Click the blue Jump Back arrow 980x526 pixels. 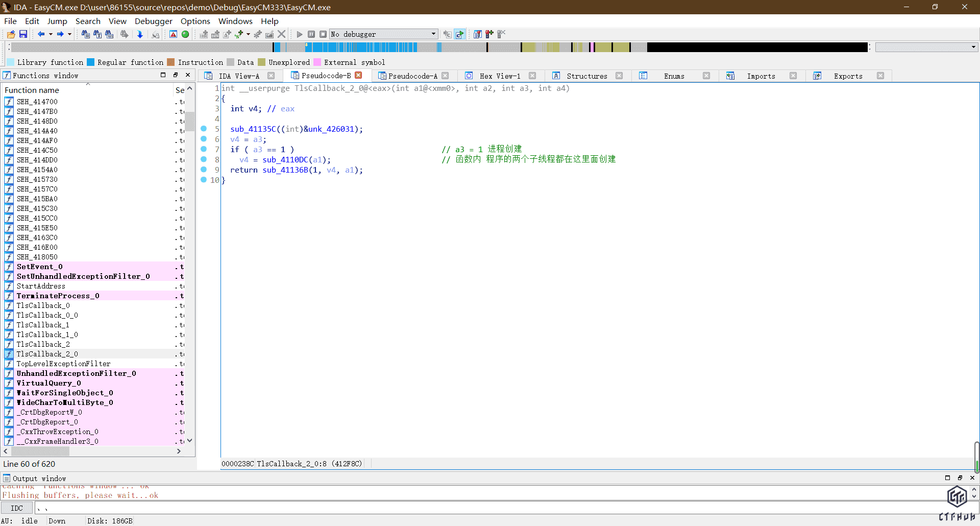point(41,34)
